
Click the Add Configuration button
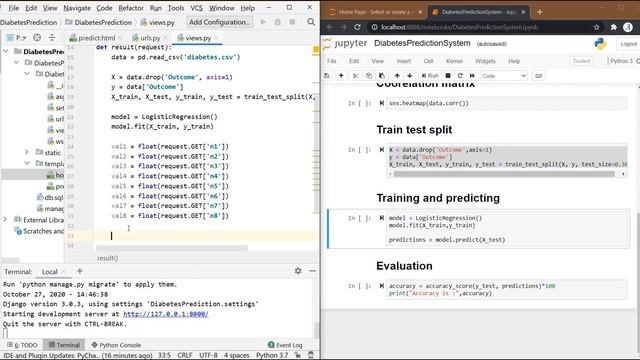[219, 22]
